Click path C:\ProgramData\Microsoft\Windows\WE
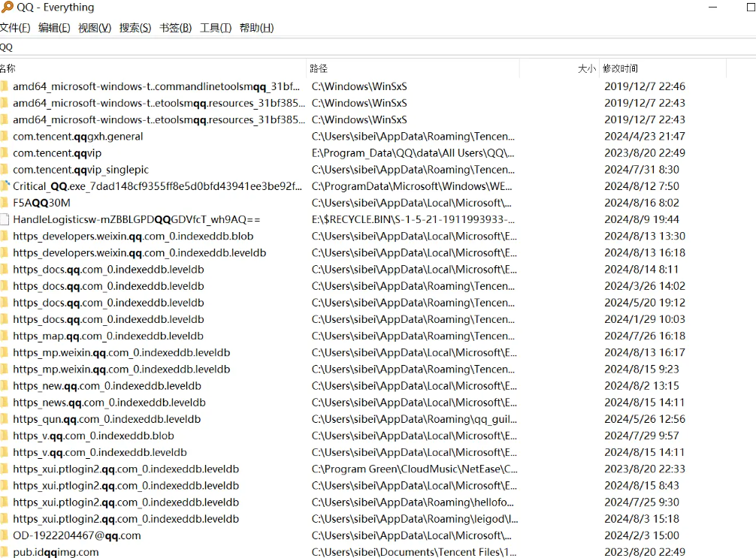Viewport: 756px width, 558px height. click(x=412, y=186)
